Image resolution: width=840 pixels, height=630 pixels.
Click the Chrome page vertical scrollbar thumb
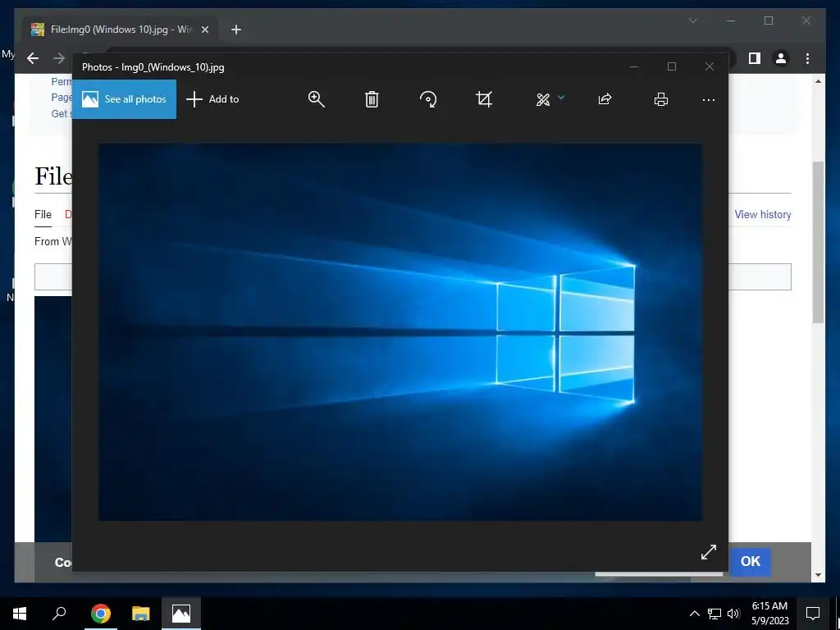click(x=818, y=242)
